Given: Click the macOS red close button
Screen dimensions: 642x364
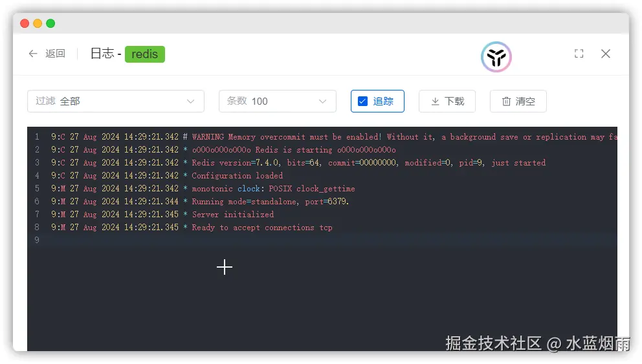Looking at the screenshot, I should click(x=25, y=23).
